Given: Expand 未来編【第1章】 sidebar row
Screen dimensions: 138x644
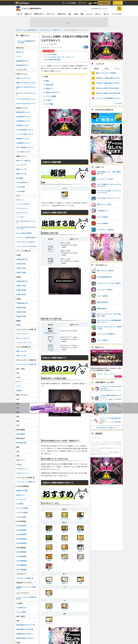Looking at the screenshot, I should [27, 286].
